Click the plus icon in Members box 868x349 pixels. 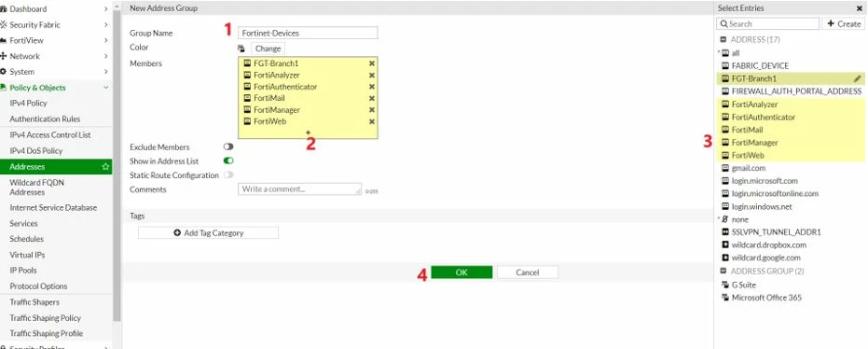309,133
